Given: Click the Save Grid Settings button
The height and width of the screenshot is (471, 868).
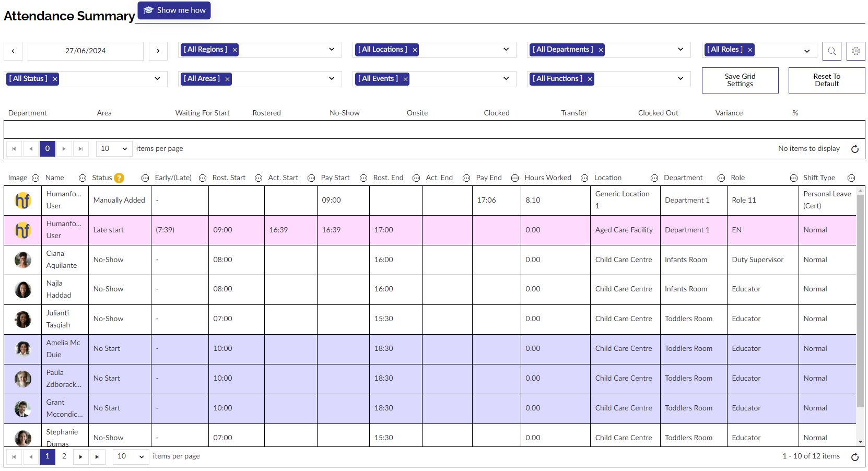Looking at the screenshot, I should tap(740, 80).
